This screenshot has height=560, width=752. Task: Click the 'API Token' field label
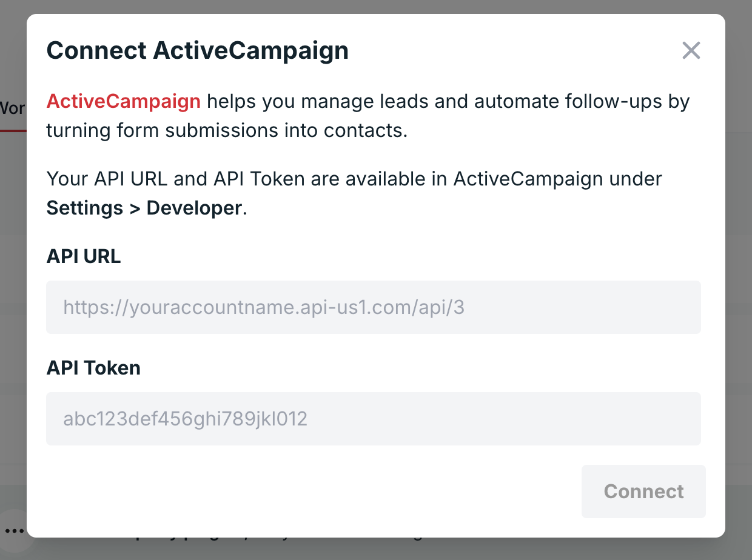click(x=93, y=368)
